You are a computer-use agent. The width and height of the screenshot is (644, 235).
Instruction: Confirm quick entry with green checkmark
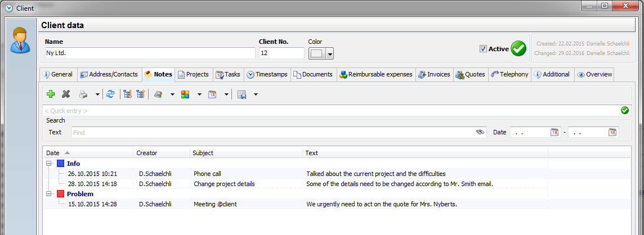[624, 110]
